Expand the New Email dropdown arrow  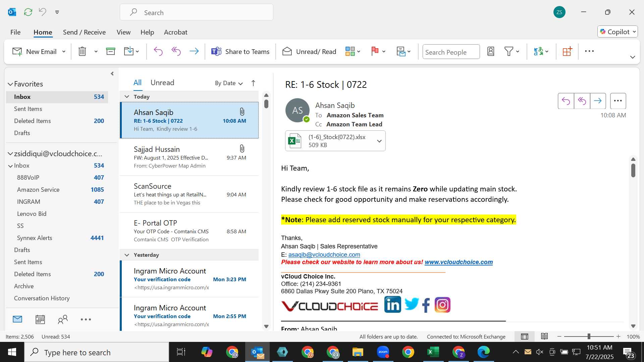(x=64, y=52)
